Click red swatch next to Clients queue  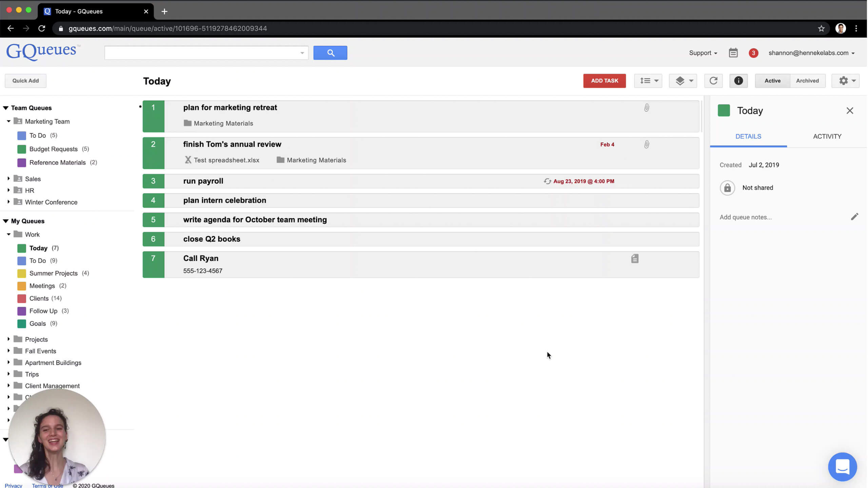(x=22, y=299)
